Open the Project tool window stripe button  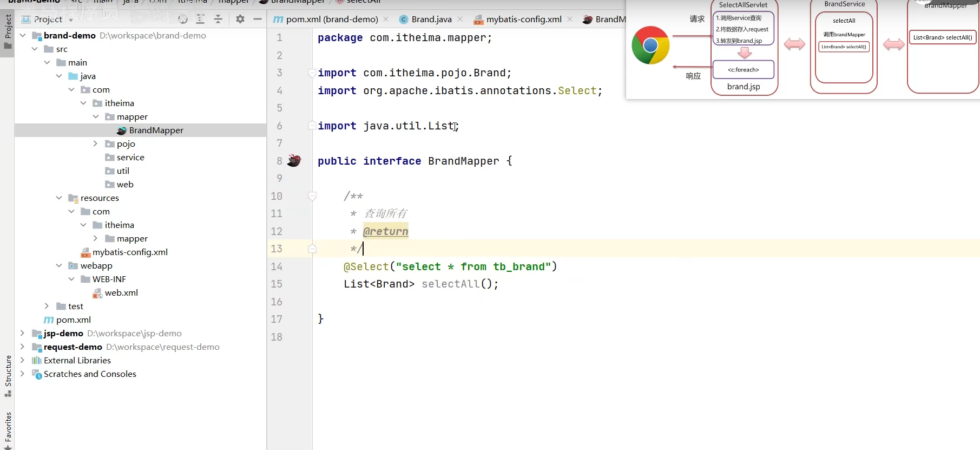click(x=8, y=32)
